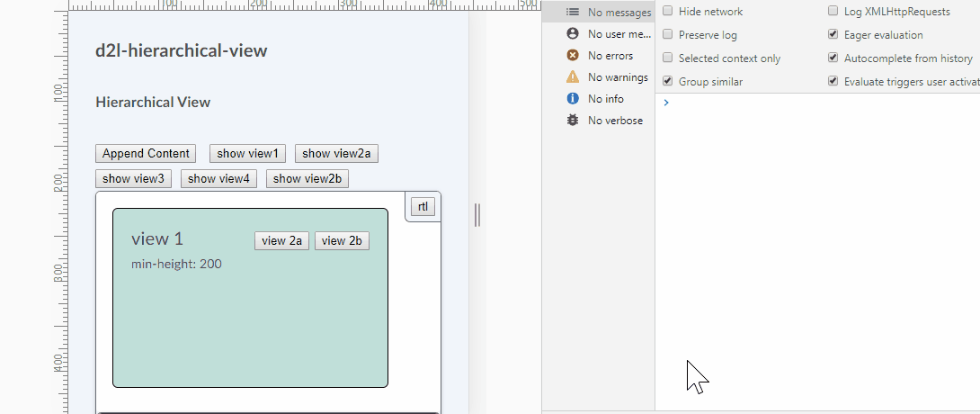Check Selected context only option
980x414 pixels.
tap(667, 58)
